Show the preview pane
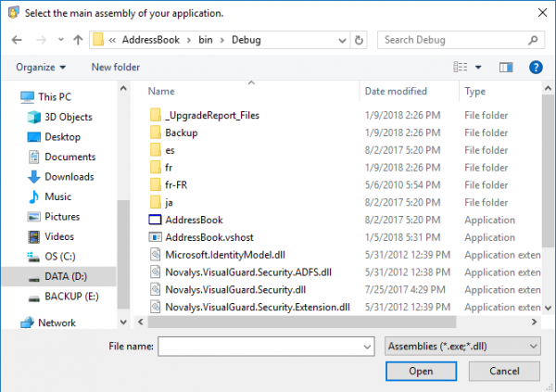The height and width of the screenshot is (392, 556). point(506,67)
